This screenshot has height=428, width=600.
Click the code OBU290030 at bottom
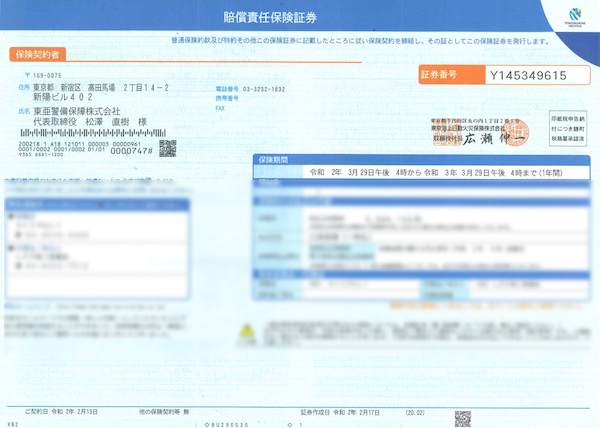[x=227, y=425]
